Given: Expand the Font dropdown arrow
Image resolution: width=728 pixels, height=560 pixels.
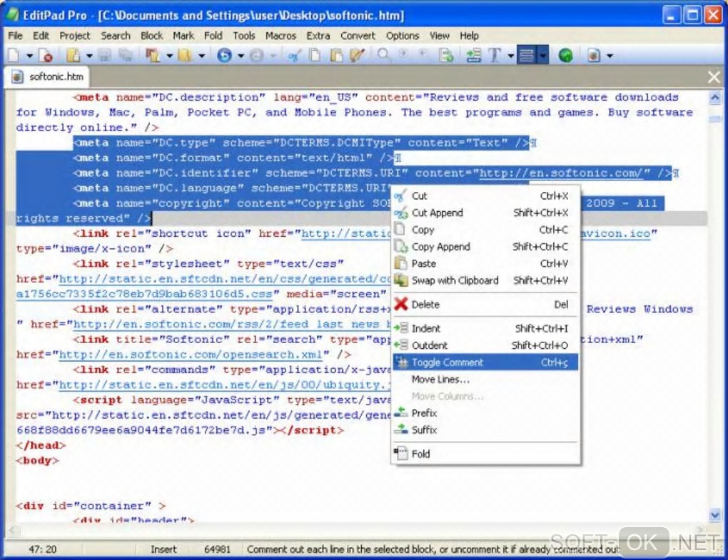Looking at the screenshot, I should [511, 56].
